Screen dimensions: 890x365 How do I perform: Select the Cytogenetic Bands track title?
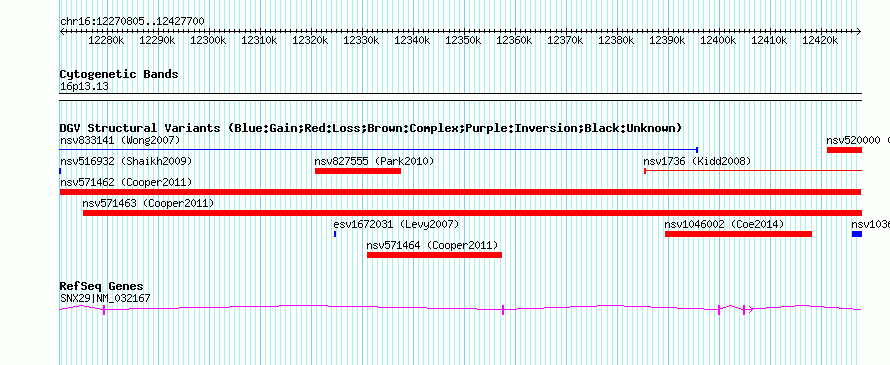119,74
